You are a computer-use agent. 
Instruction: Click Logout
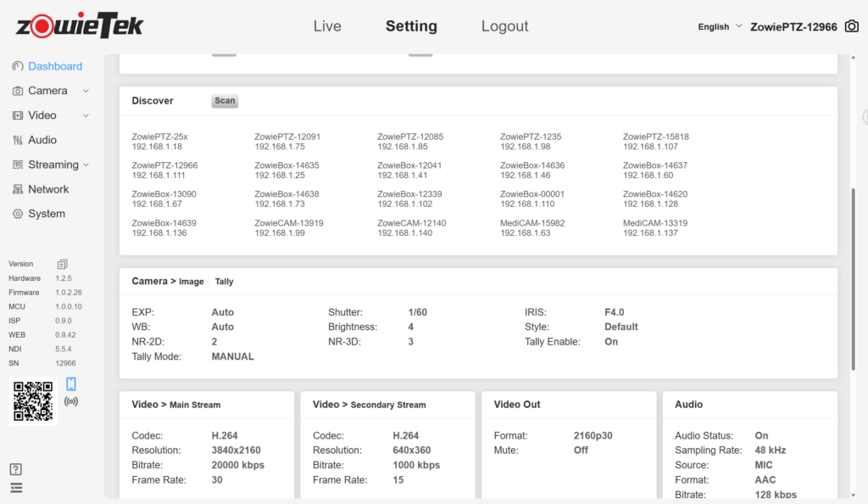tap(504, 26)
